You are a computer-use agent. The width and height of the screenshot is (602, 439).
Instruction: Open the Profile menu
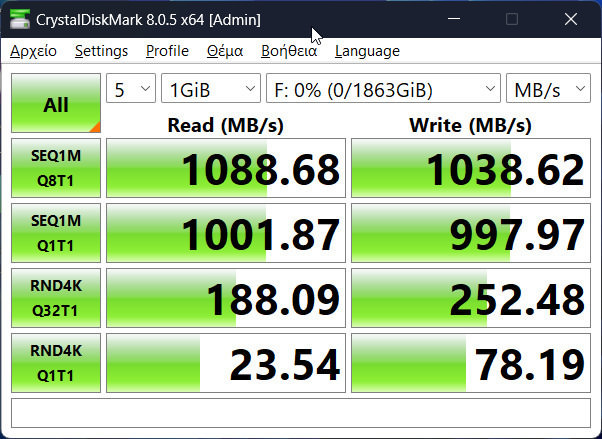click(167, 51)
